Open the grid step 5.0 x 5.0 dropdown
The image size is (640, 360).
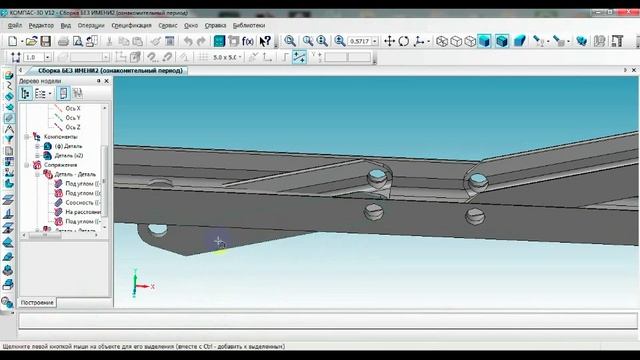pos(240,58)
